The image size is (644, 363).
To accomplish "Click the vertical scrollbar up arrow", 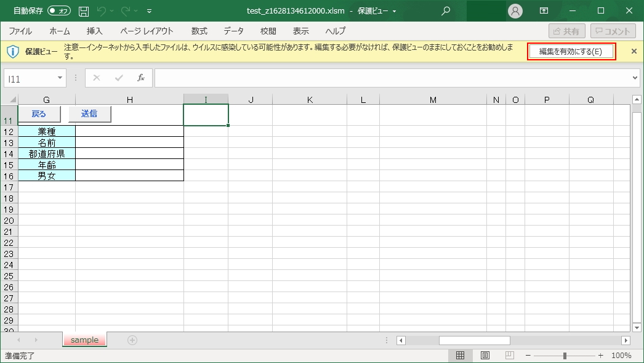I will (637, 99).
